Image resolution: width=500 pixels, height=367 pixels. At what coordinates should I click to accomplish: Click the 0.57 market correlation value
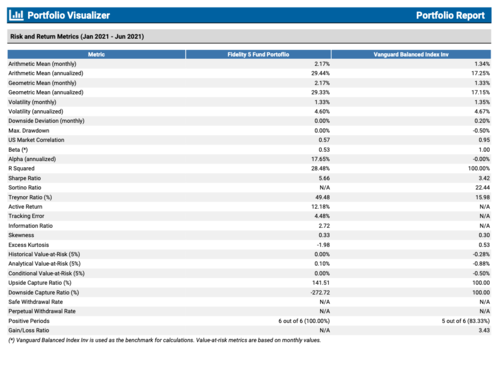[324, 140]
